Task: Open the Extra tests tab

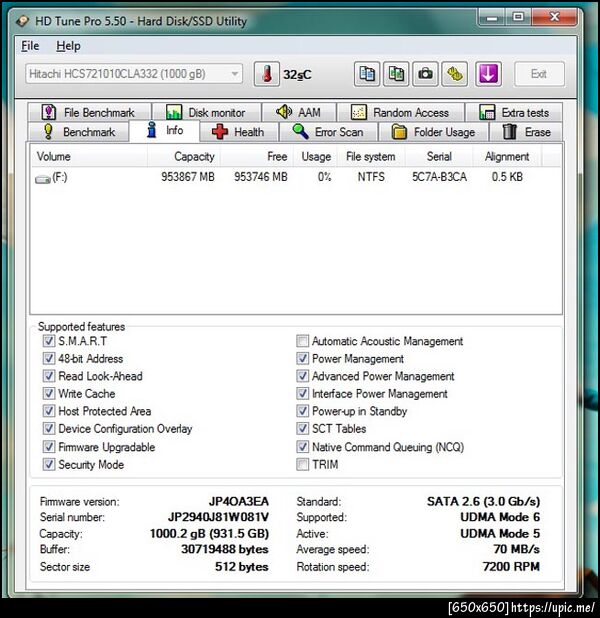Action: click(514, 112)
